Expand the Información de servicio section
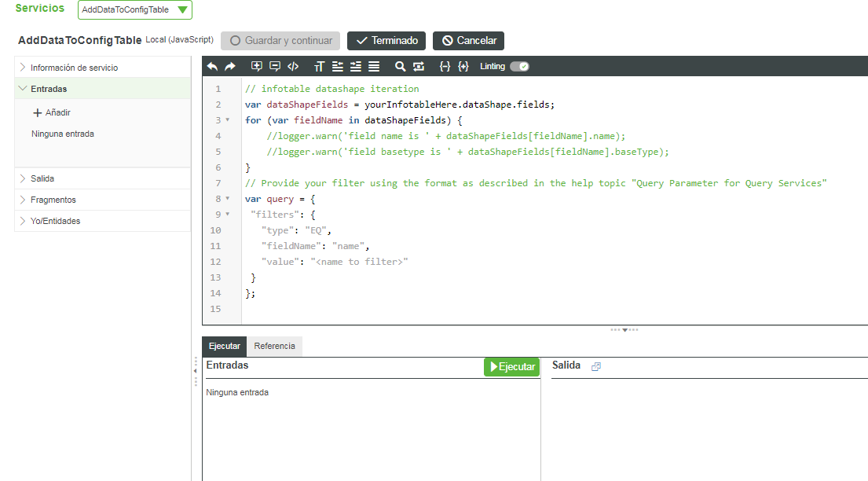The image size is (868, 481). click(74, 68)
